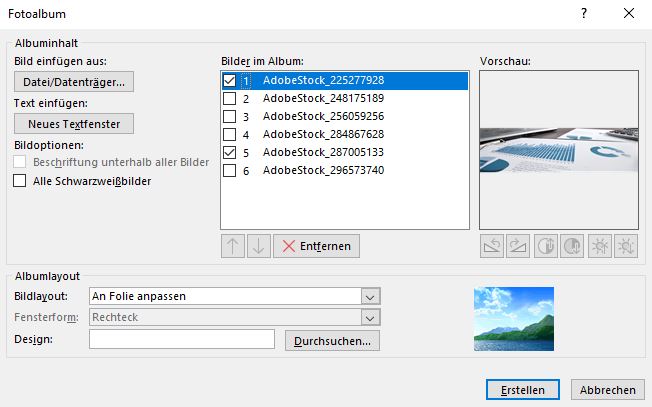Open Fensterform dropdown arrow
The image size is (652, 407).
click(x=370, y=318)
